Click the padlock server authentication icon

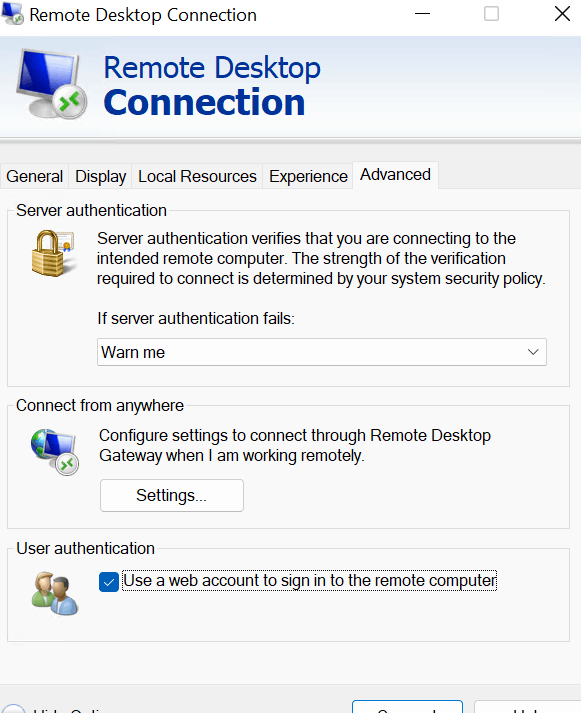53,253
